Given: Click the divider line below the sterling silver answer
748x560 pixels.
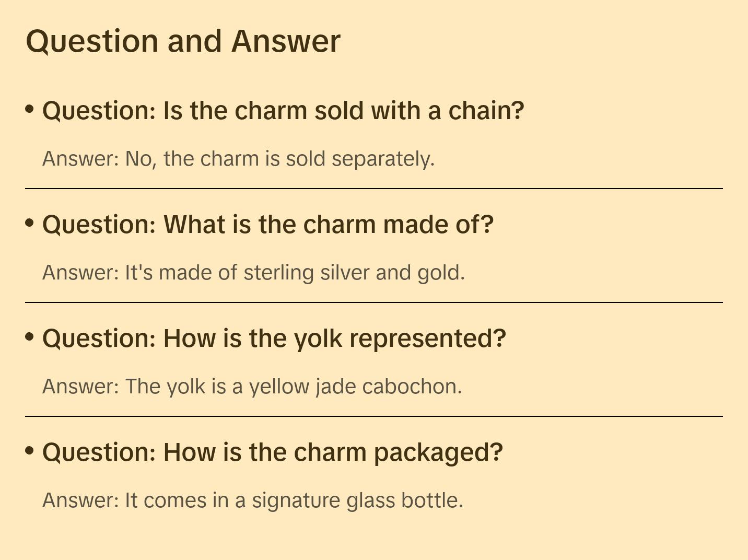Looking at the screenshot, I should point(373,302).
